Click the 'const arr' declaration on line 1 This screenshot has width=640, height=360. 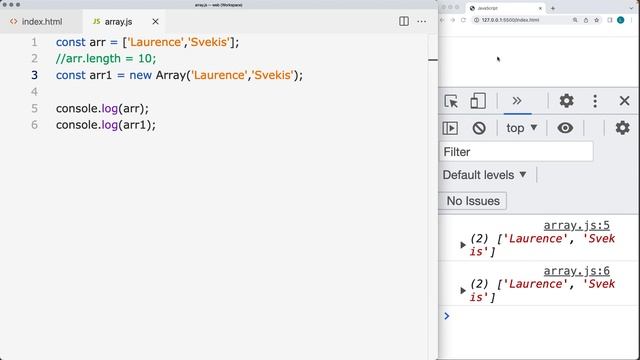[81, 42]
